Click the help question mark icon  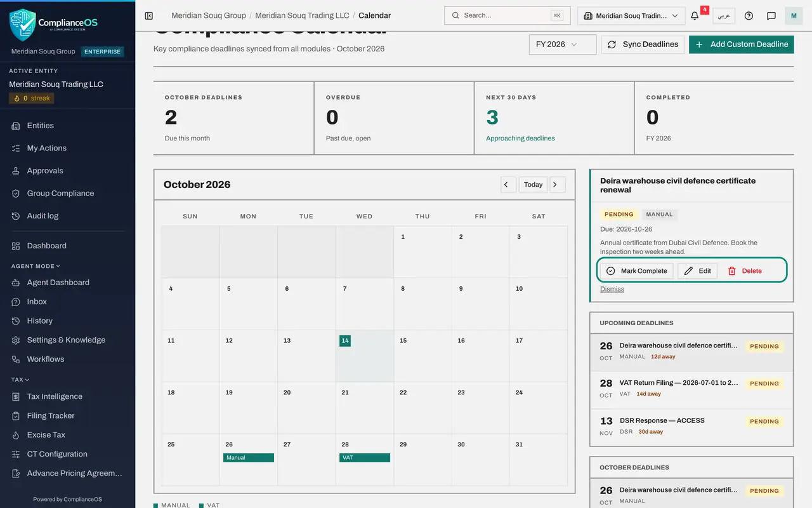pos(749,15)
